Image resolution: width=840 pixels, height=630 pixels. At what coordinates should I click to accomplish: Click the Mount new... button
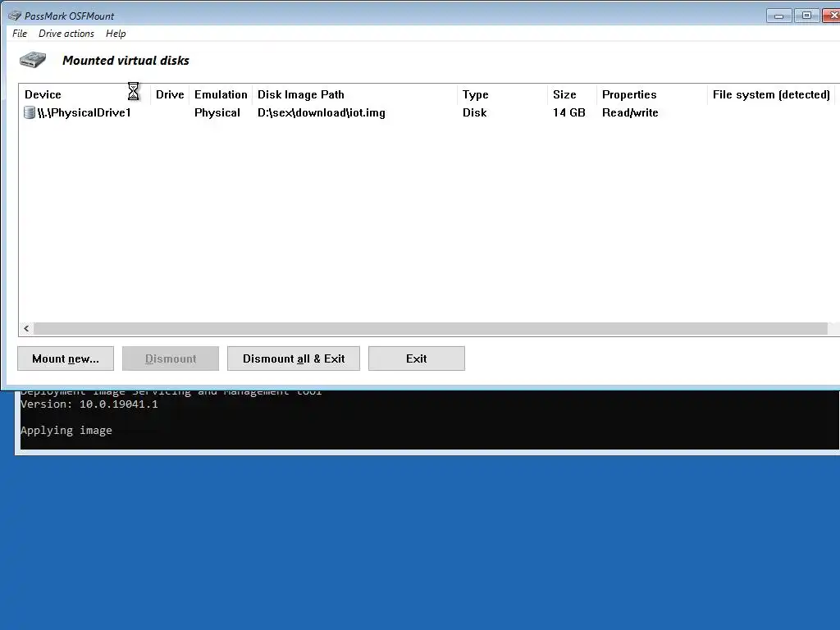(66, 358)
